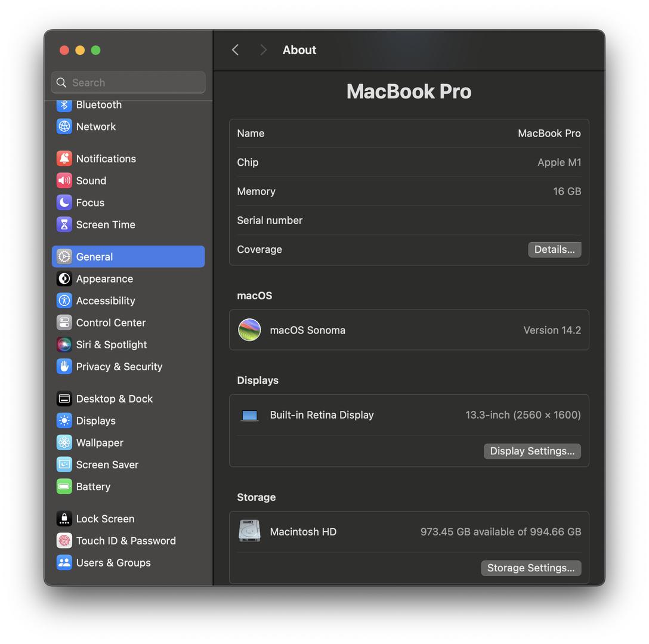Image resolution: width=649 pixels, height=644 pixels.
Task: Select Appearance label in sidebar
Action: tap(105, 279)
